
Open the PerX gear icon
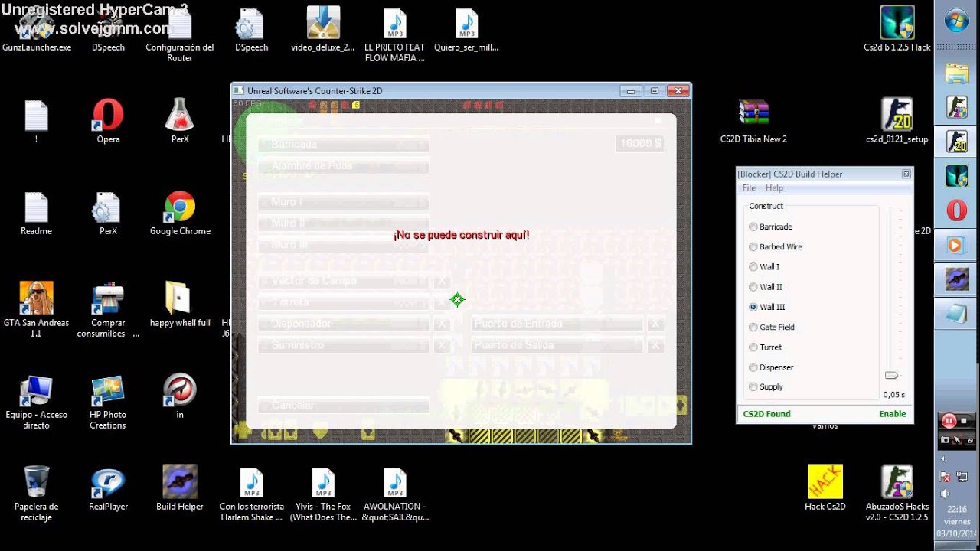[x=108, y=214]
